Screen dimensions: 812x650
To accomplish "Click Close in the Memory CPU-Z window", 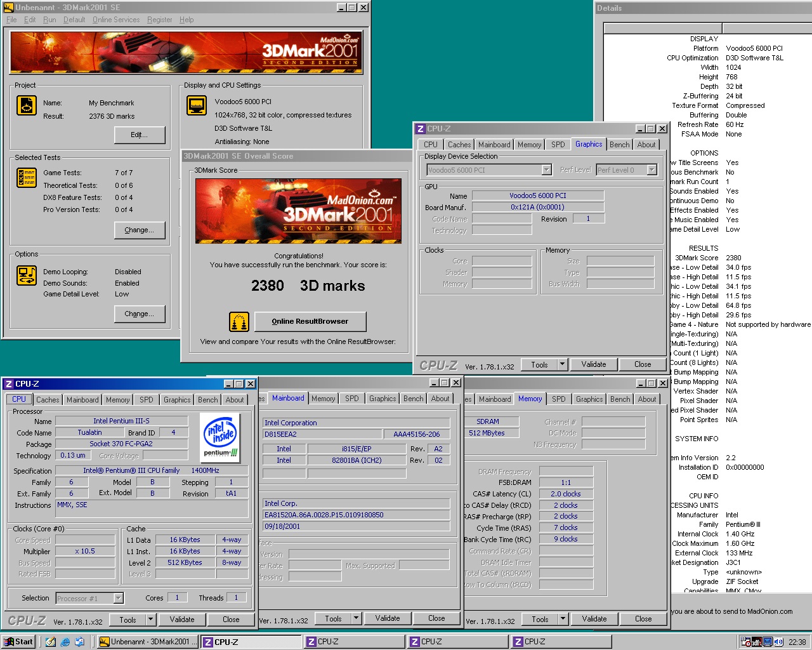I will point(643,619).
